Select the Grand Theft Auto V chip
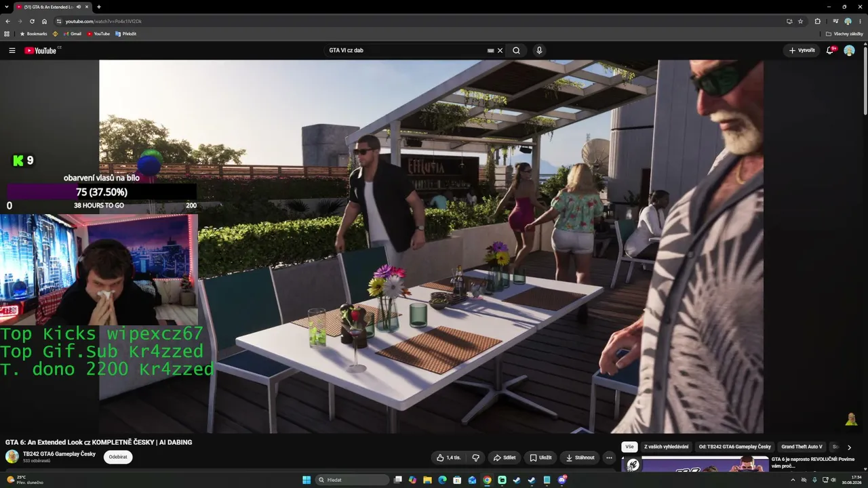868x488 pixels. (x=802, y=447)
